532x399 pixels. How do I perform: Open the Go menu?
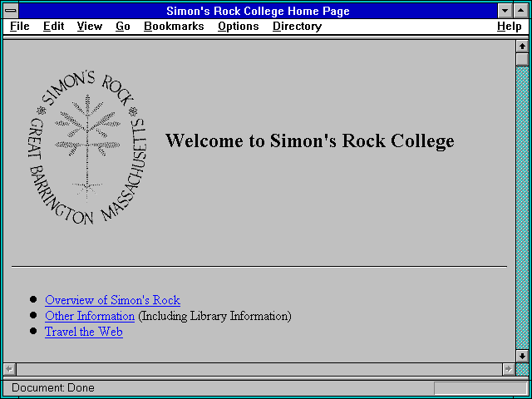coord(123,27)
